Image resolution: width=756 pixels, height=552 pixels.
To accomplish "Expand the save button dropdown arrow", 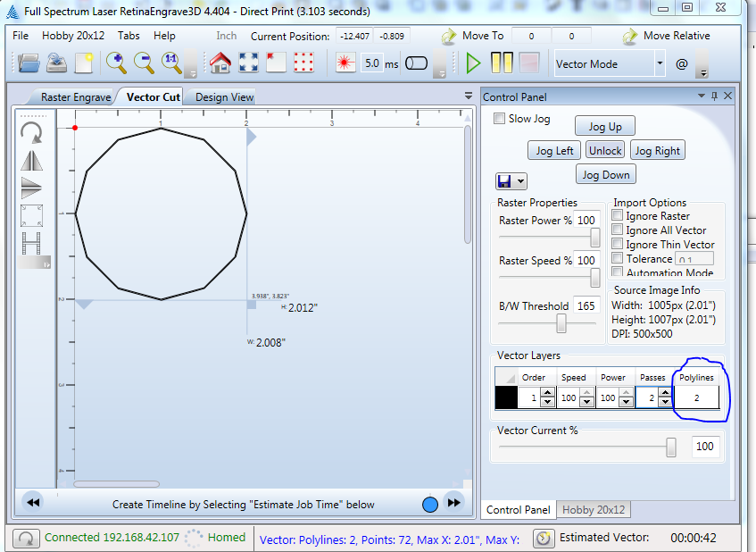I will tap(522, 180).
